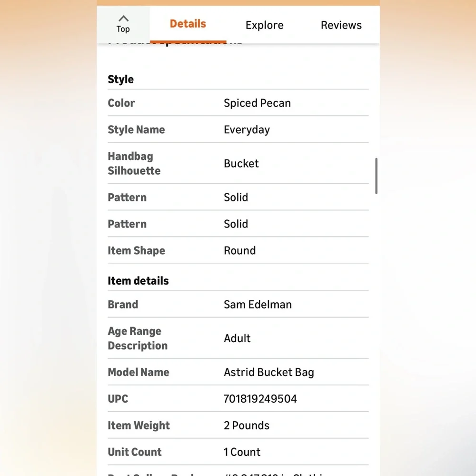This screenshot has width=476, height=476.
Task: Click the 'Handbag Silhouette' row label
Action: tap(134, 164)
